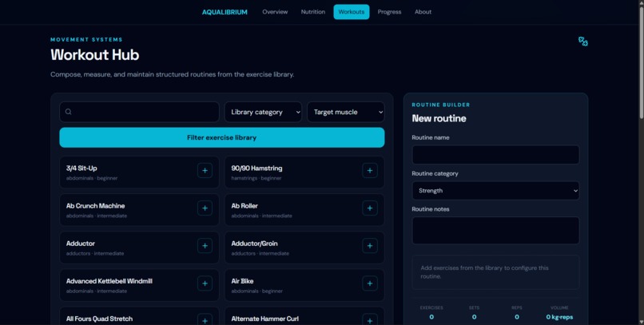This screenshot has height=325, width=644.
Task: Add Ab Roller with plus icon
Action: click(x=370, y=208)
